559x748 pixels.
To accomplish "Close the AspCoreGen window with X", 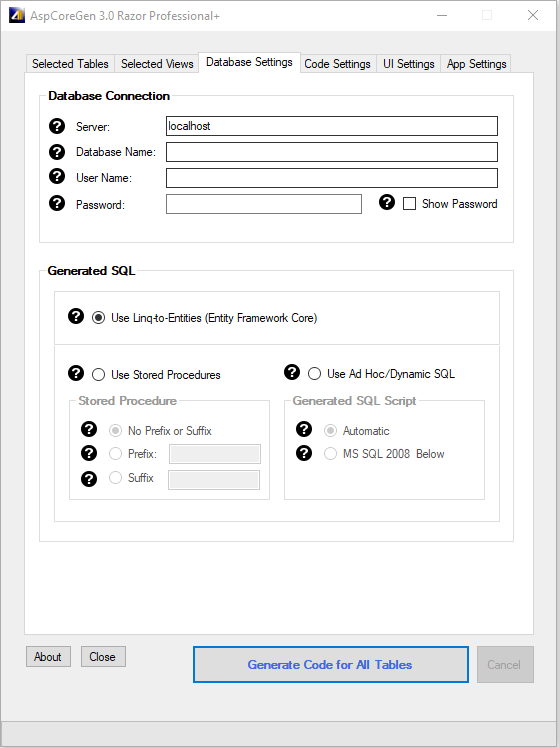I will coord(533,15).
